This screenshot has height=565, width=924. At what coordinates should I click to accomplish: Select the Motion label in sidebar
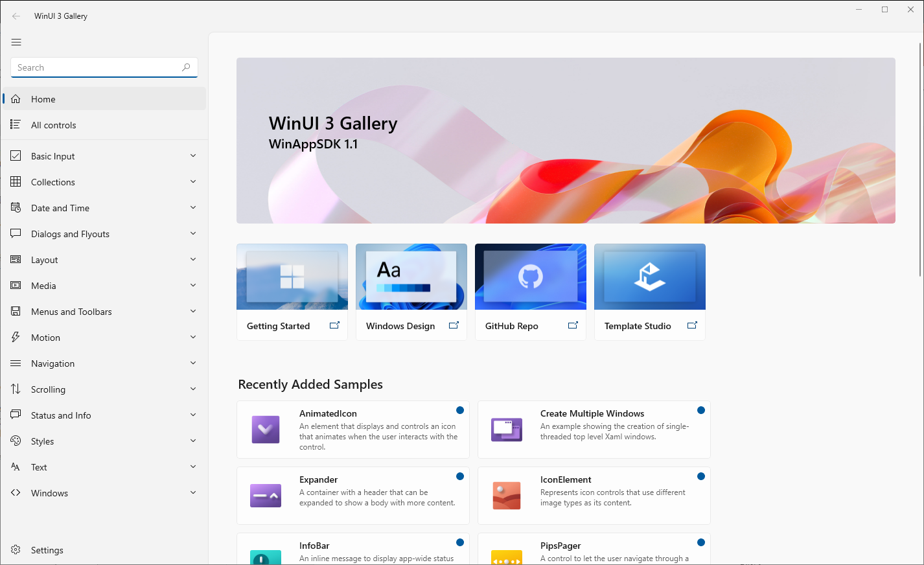[45, 338]
